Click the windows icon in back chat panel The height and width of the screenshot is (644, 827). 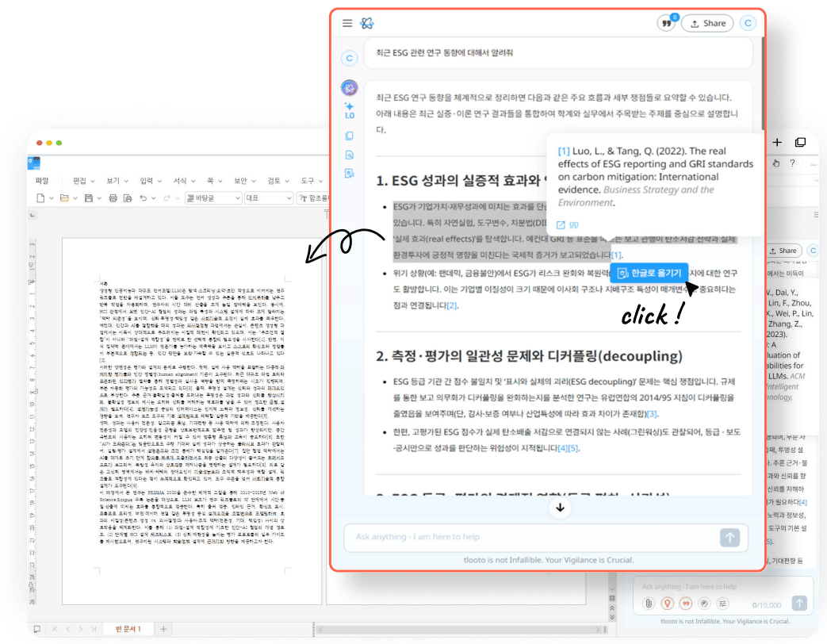point(800,143)
